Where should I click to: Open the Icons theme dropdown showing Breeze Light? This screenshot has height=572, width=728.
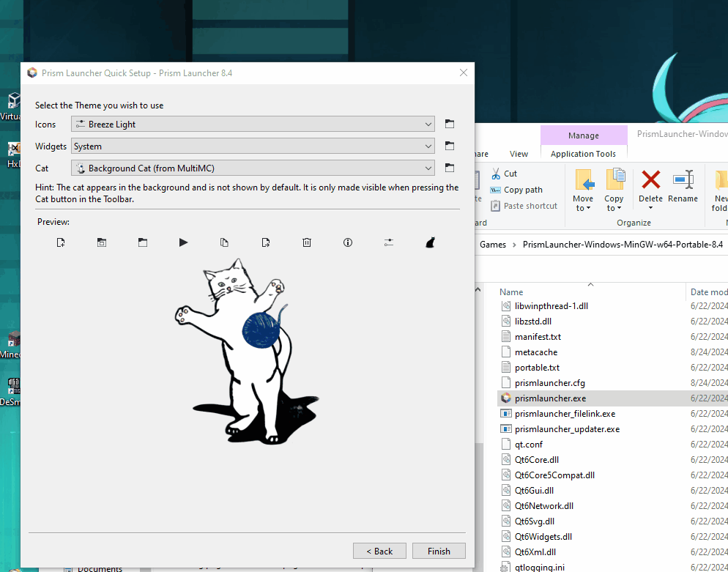tap(253, 124)
